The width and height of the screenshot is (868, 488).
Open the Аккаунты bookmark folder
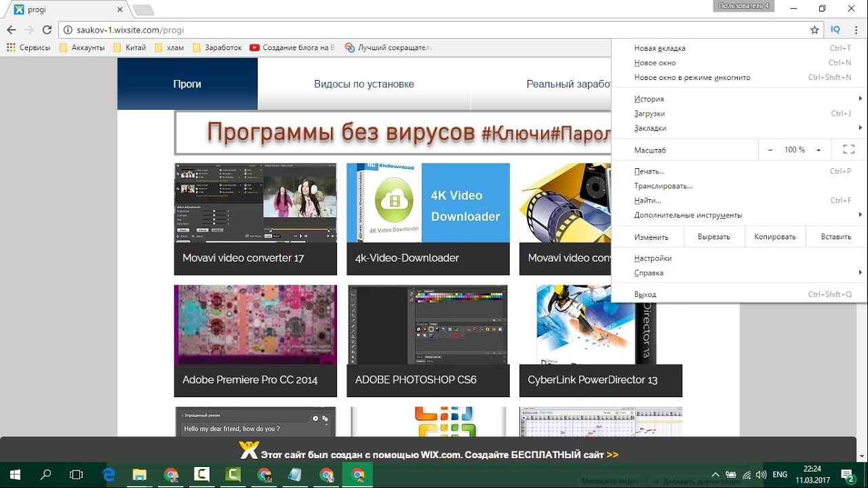82,47
